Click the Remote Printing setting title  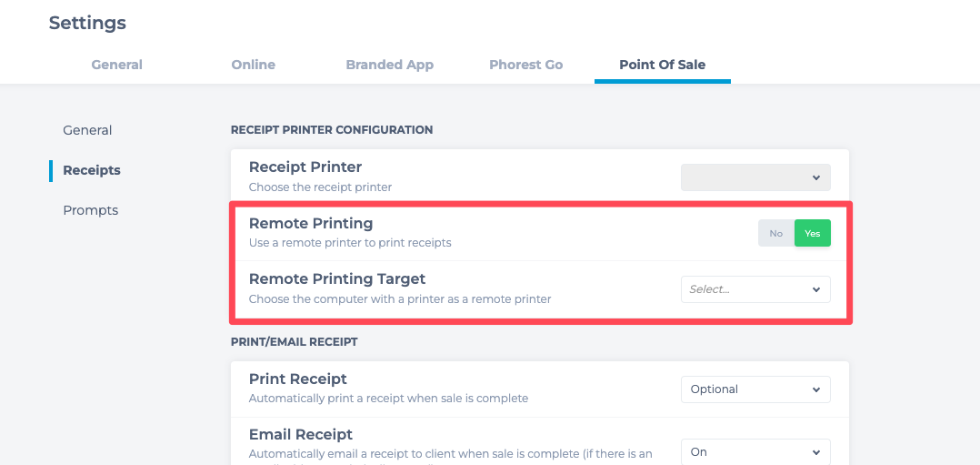pyautogui.click(x=311, y=223)
